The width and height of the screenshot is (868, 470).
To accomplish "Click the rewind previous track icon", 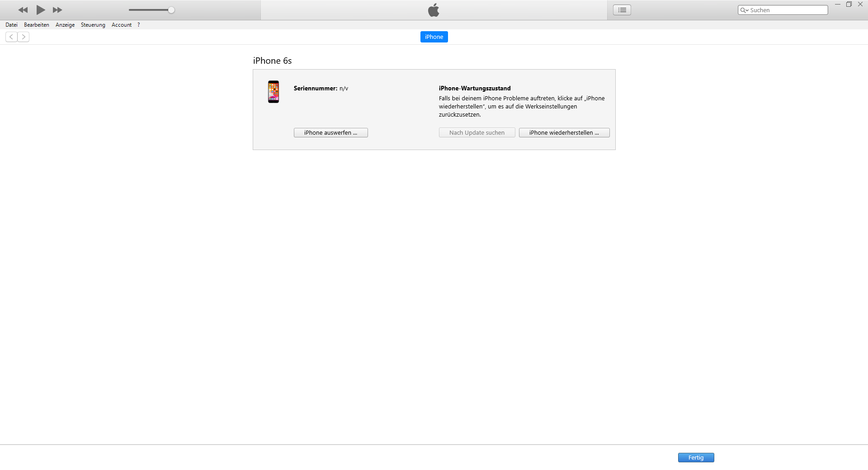I will 23,10.
